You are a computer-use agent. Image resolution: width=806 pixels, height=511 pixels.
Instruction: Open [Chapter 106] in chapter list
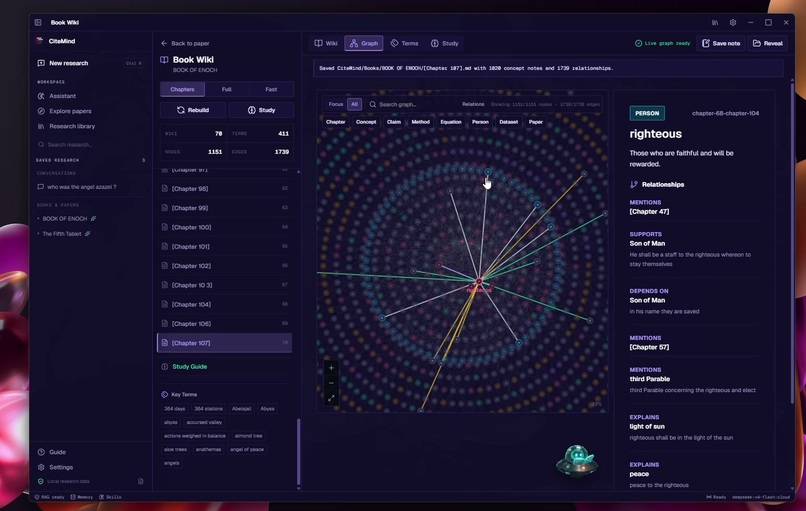[x=225, y=323]
